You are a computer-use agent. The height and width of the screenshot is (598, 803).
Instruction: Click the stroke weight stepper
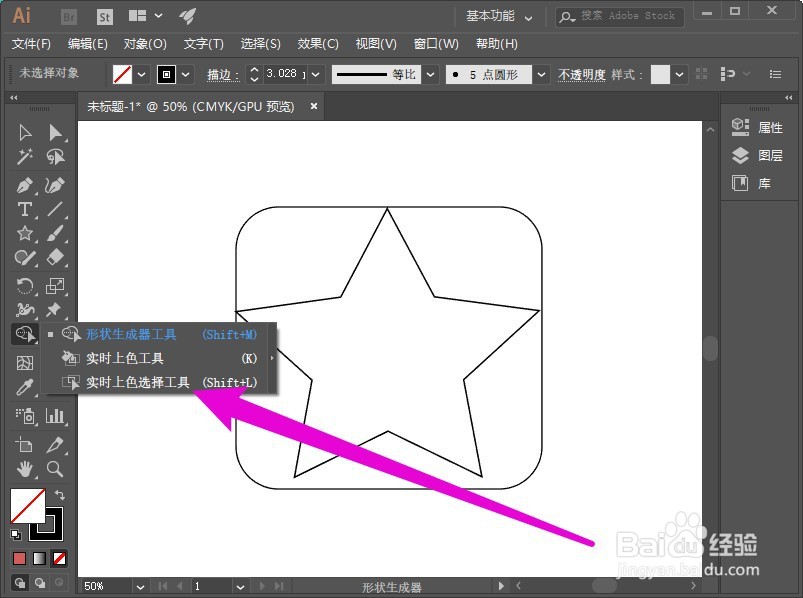pyautogui.click(x=254, y=75)
